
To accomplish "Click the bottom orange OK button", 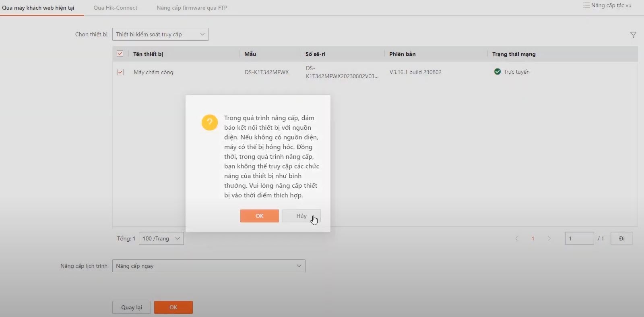I will pos(173,307).
